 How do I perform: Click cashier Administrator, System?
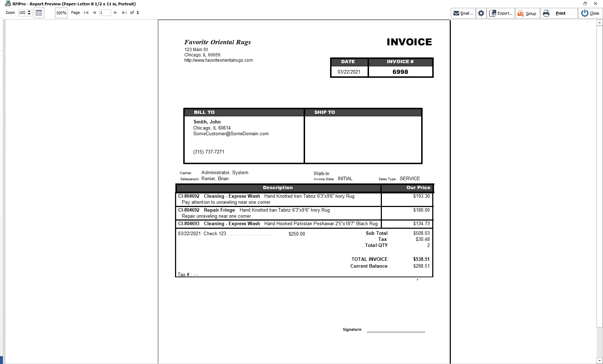225,172
